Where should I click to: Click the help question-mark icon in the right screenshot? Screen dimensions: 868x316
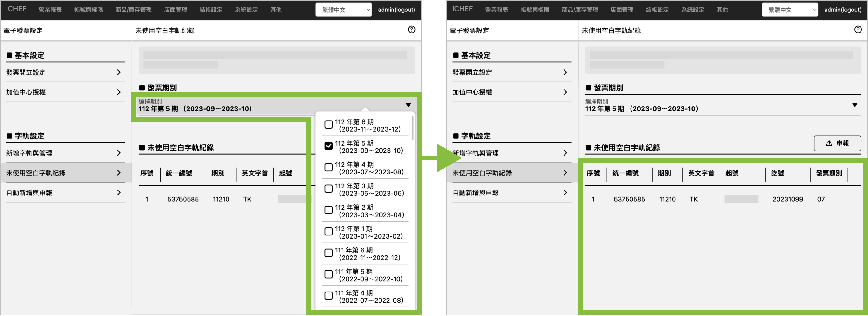coord(857,30)
